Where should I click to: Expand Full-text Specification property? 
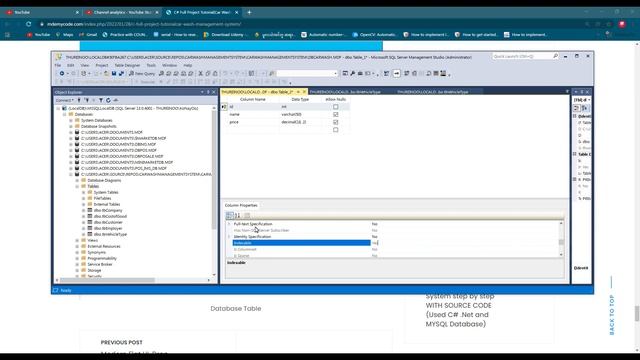[229, 224]
